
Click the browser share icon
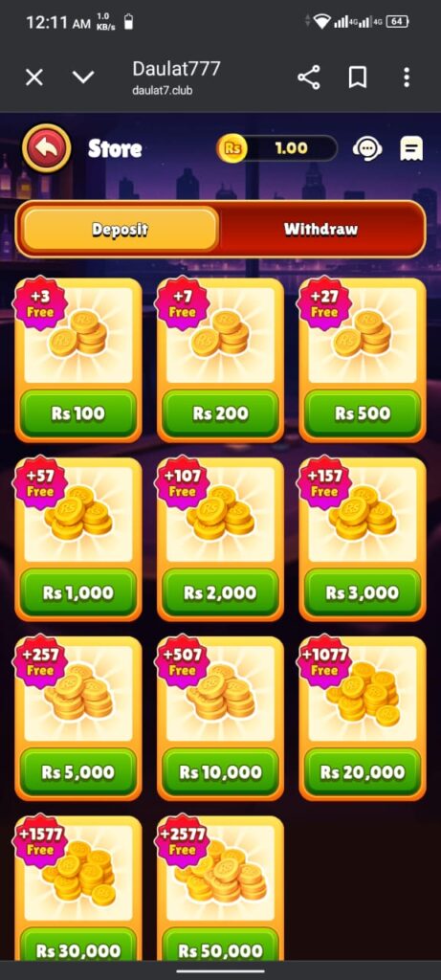click(309, 78)
